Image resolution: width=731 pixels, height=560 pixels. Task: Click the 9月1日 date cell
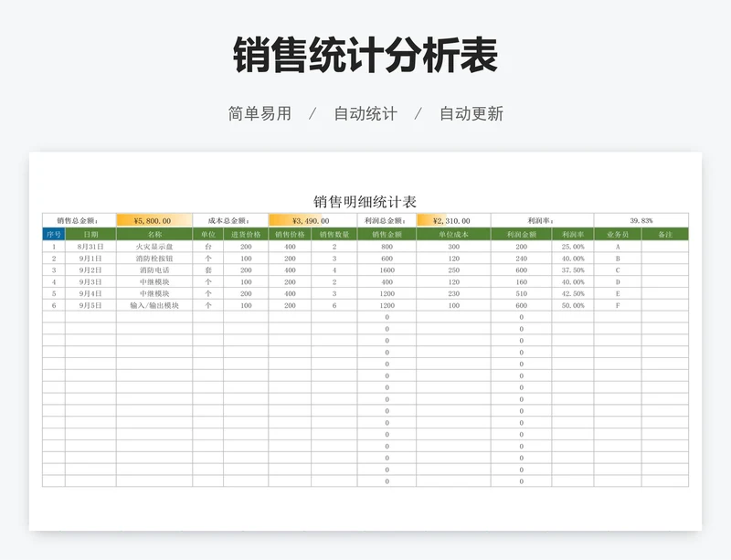point(90,259)
